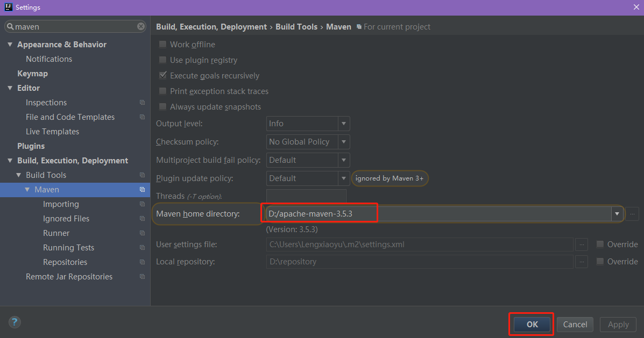Click project-level icon beside Inspections
Image resolution: width=644 pixels, height=338 pixels.
tap(142, 103)
